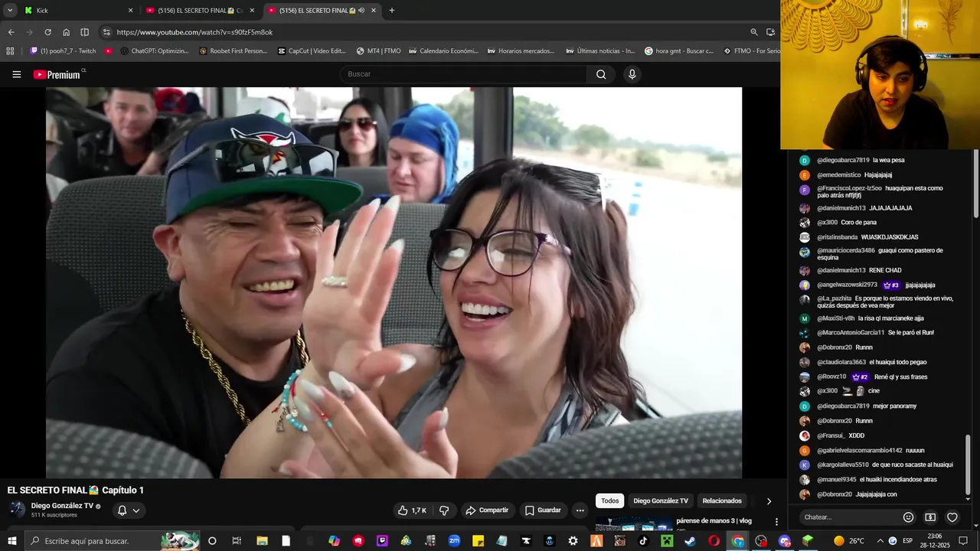Open weather widget showing 26°C

848,541
